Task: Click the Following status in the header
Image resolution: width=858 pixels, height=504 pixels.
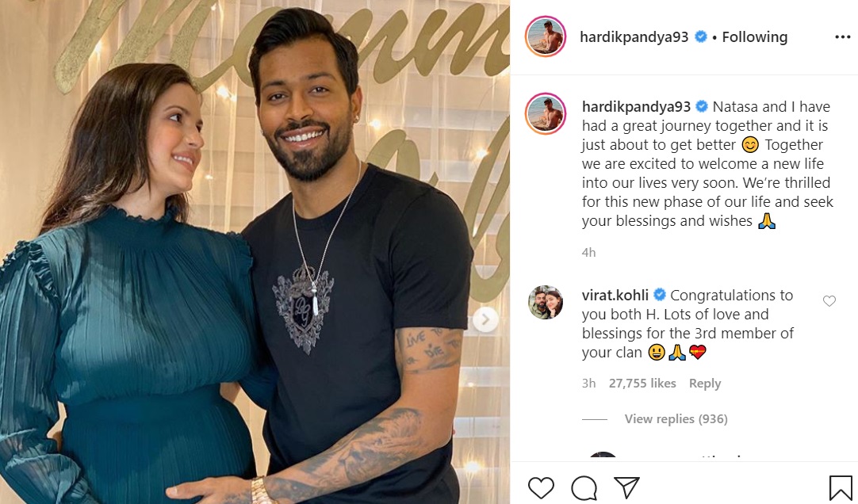Action: (755, 37)
